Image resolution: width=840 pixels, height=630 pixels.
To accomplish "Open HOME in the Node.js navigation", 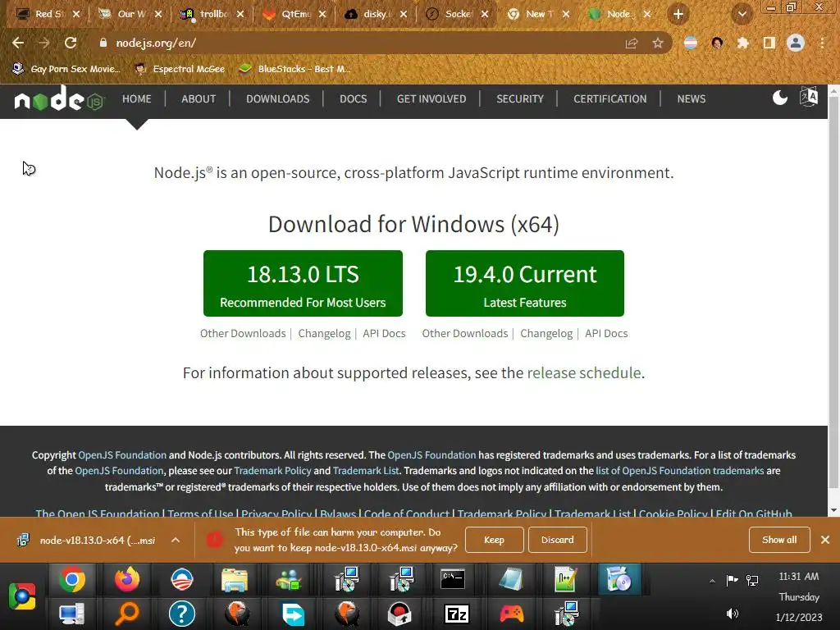I will tap(137, 98).
